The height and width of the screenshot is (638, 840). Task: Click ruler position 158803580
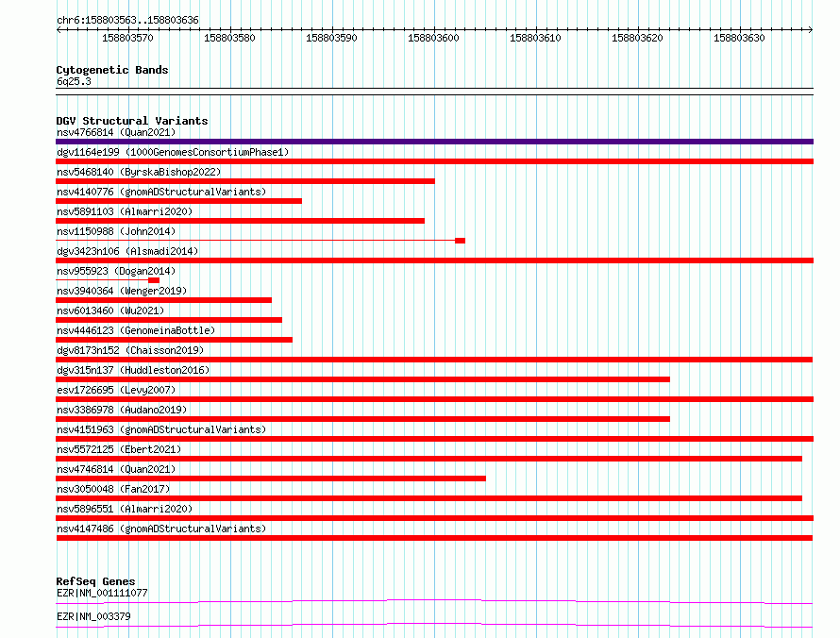click(229, 38)
